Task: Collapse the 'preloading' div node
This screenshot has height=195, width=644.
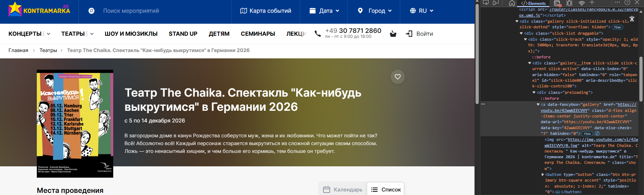Action: point(534,93)
